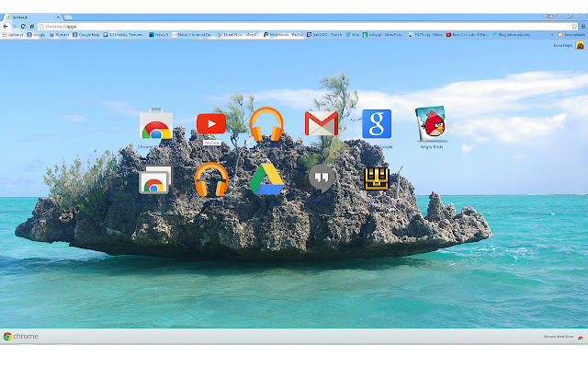Open the Vine bookmark
Screen dimensions: 588x368
[353, 35]
